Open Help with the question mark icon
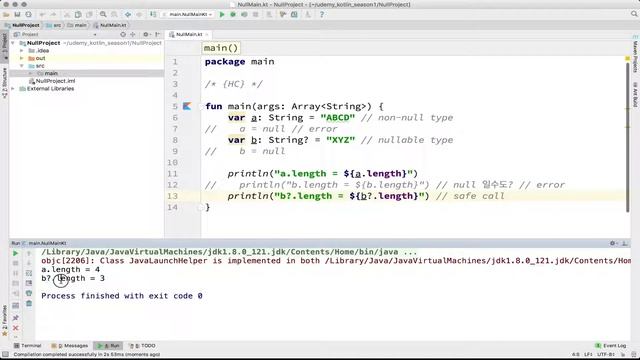The image size is (640, 360). pyautogui.click(x=322, y=14)
